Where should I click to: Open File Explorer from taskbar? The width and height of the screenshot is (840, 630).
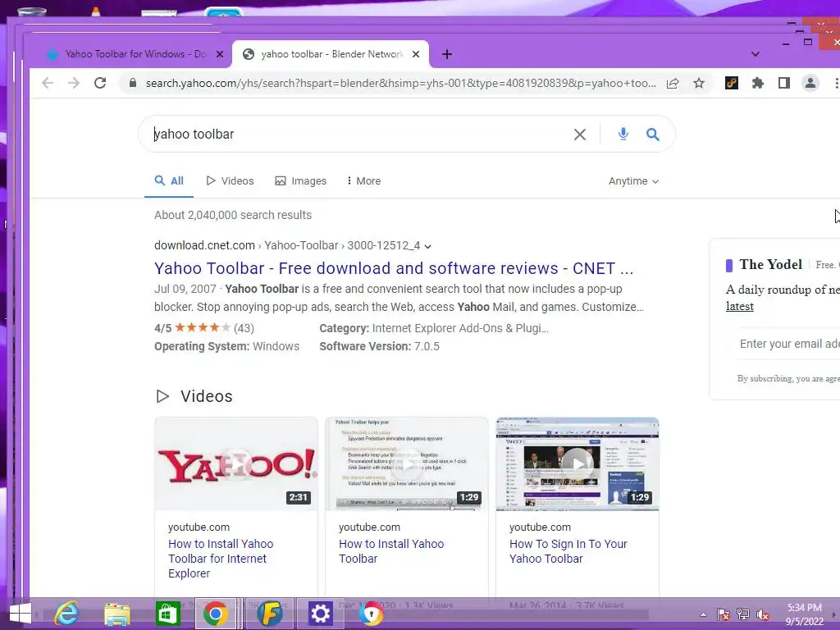coord(116,614)
